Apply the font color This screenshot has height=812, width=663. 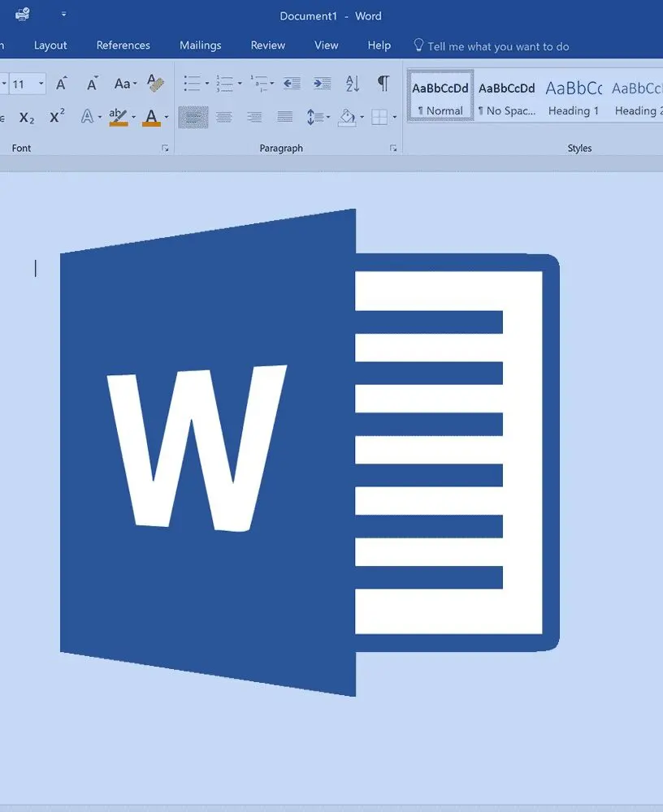151,117
